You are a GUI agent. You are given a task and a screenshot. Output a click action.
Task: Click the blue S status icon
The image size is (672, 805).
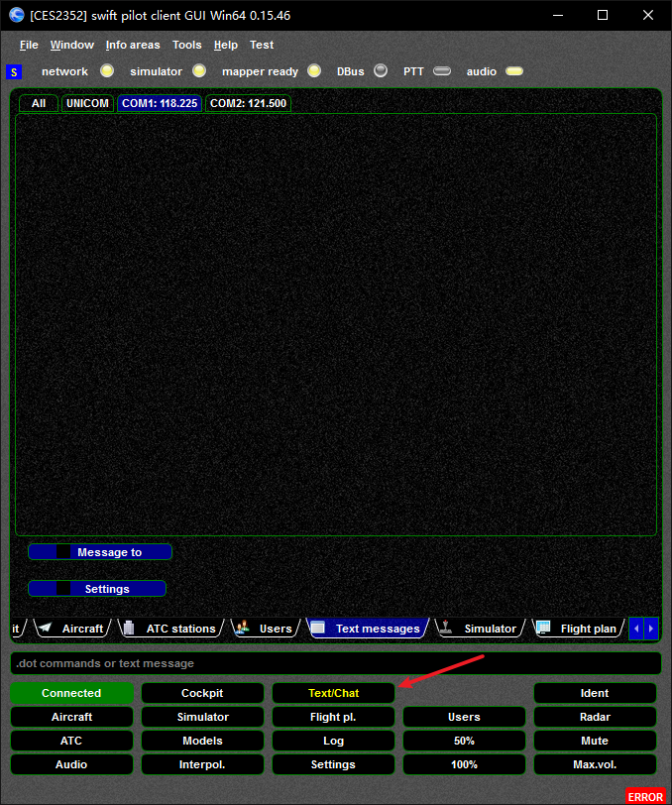point(13,71)
